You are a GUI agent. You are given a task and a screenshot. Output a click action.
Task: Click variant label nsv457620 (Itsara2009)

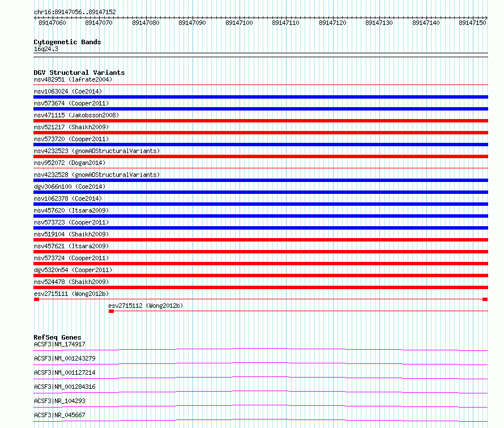[x=71, y=210]
